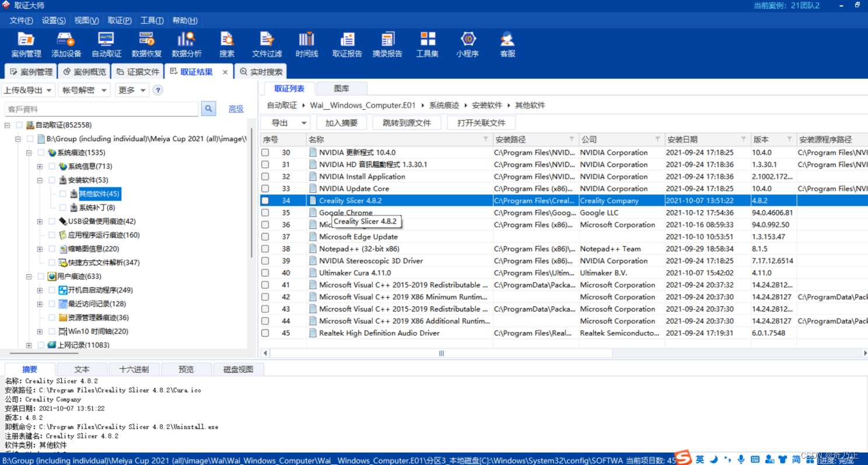Click the 加入摘要 button
868x465 pixels.
point(341,123)
